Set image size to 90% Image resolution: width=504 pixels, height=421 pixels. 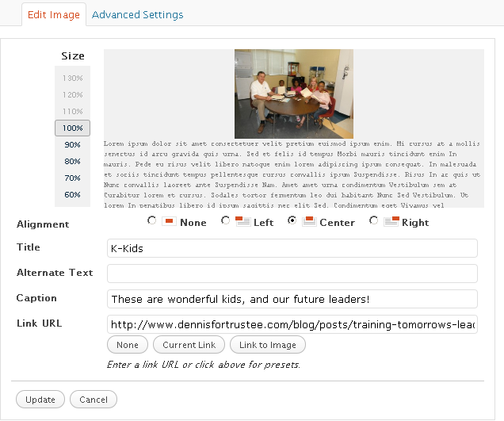73,145
